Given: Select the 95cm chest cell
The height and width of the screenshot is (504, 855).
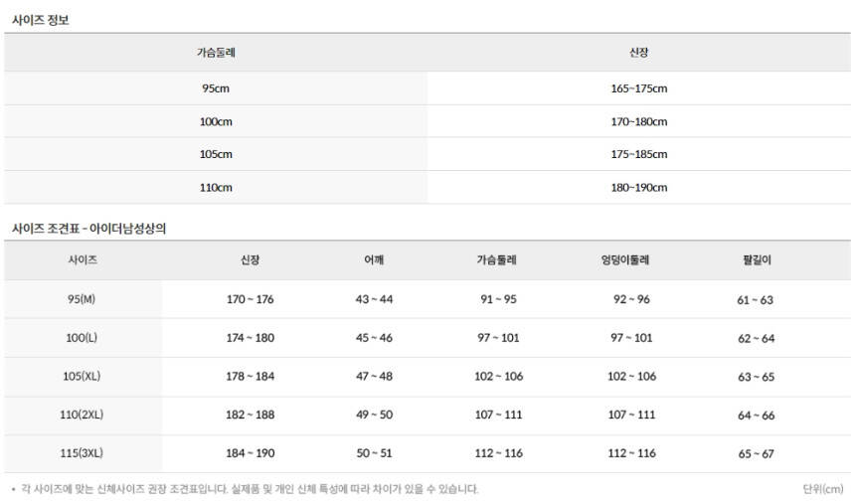Looking at the screenshot, I should [x=216, y=88].
